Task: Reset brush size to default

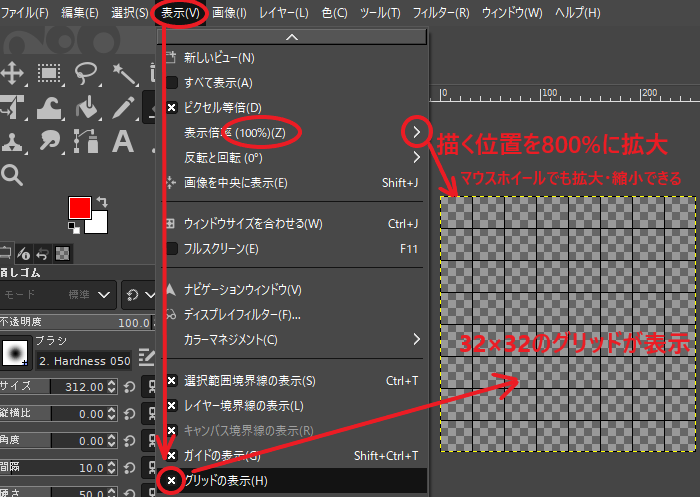Action: [x=129, y=387]
